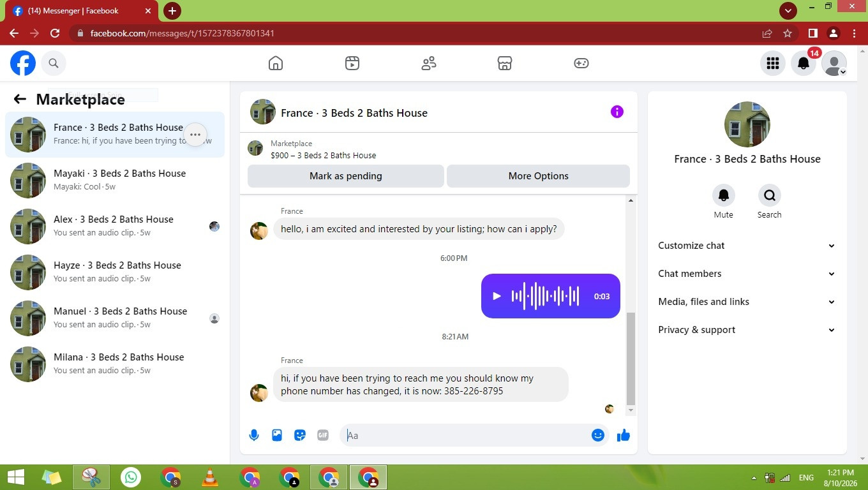The image size is (868, 490).
Task: Click France's avatar beside latest message
Action: [258, 393]
